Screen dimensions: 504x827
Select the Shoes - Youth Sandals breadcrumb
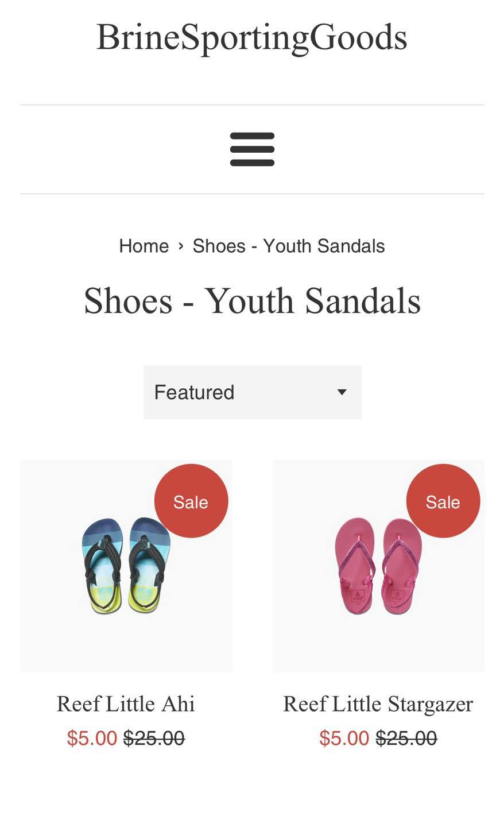click(x=288, y=246)
